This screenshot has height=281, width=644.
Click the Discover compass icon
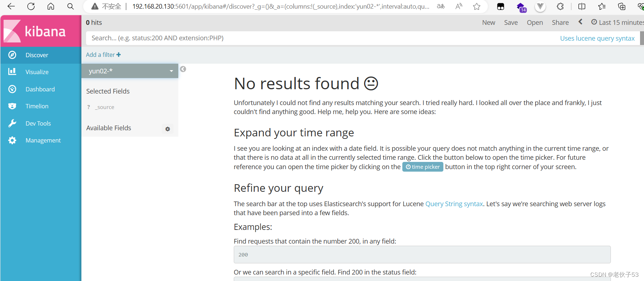pyautogui.click(x=12, y=55)
